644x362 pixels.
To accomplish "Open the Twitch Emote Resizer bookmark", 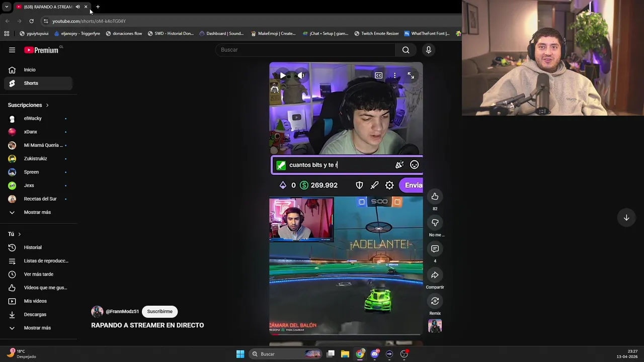I will tap(376, 34).
